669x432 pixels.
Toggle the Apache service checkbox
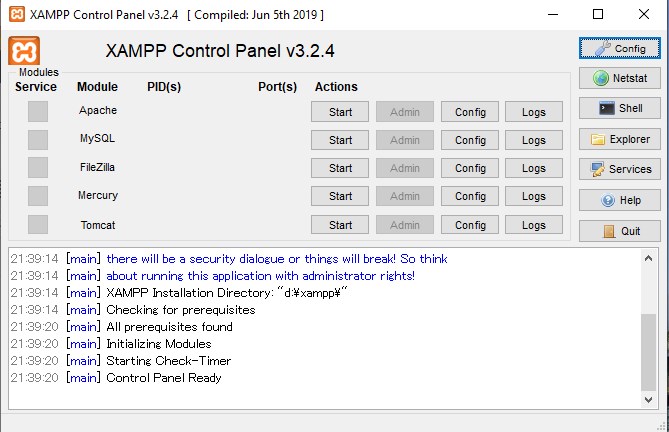(x=38, y=111)
